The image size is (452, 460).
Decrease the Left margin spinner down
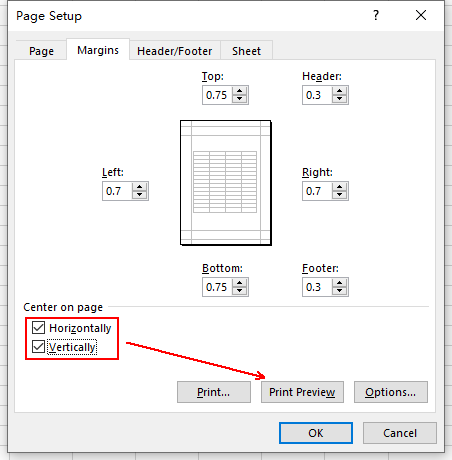tap(139, 195)
